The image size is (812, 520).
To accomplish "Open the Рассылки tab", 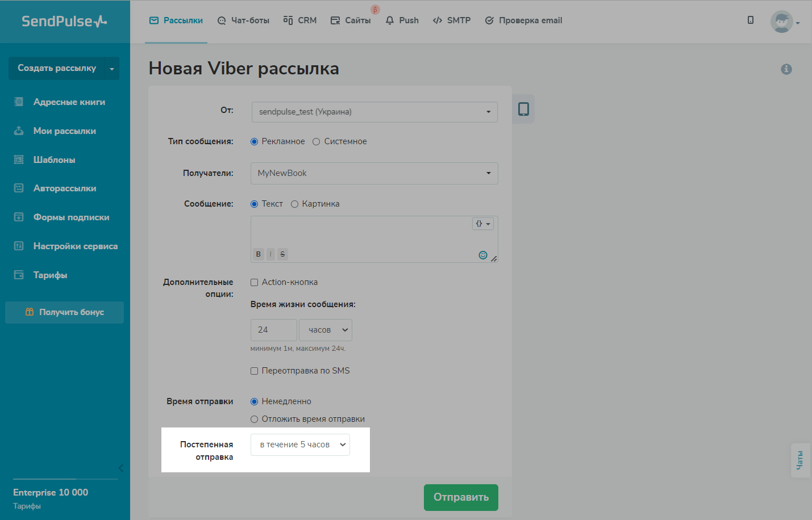I will (176, 20).
